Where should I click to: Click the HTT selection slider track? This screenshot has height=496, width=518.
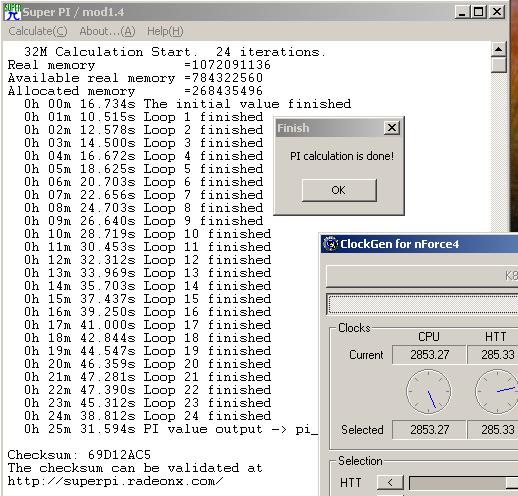coord(463,483)
